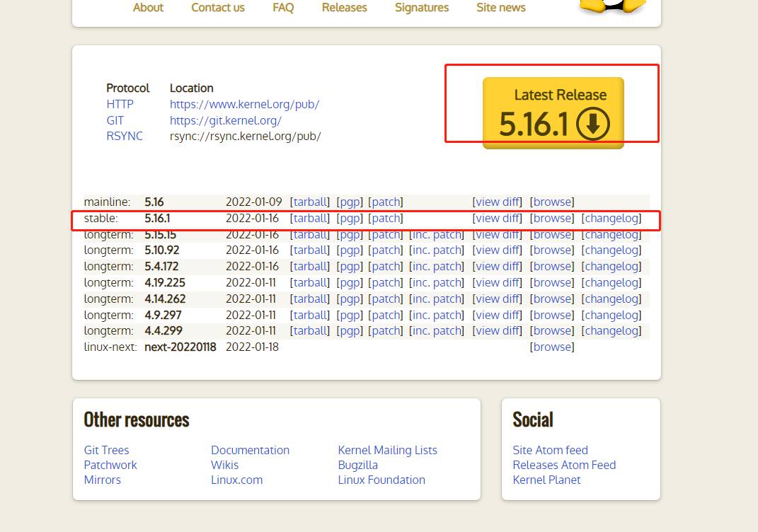Screen dimensions: 758x532
Task: Open Patchwork resource link
Action: [110, 465]
